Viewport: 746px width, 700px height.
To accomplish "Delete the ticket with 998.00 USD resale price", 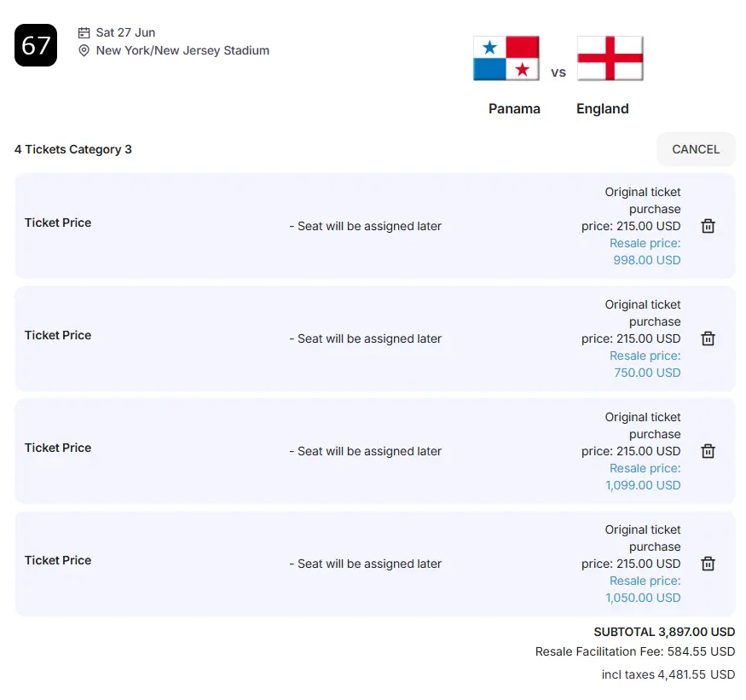I will 708,226.
